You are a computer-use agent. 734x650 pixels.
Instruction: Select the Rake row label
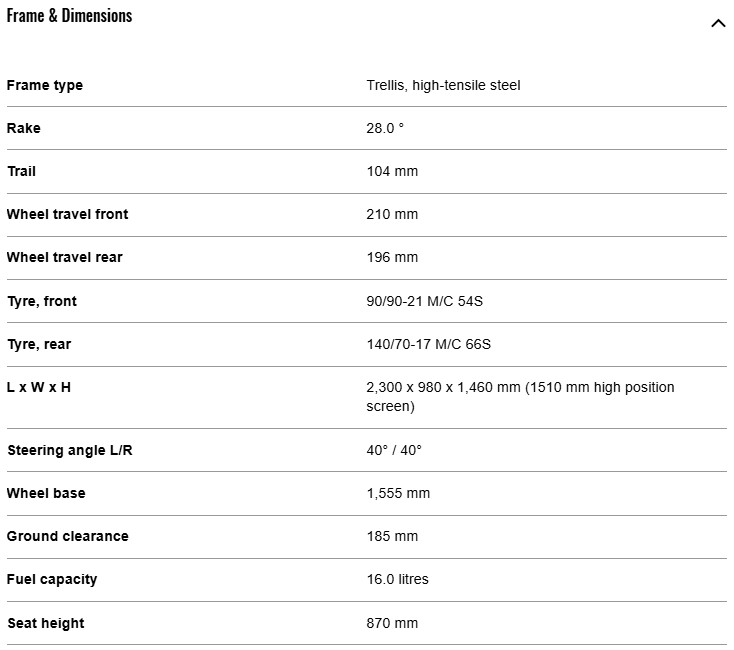click(x=24, y=128)
